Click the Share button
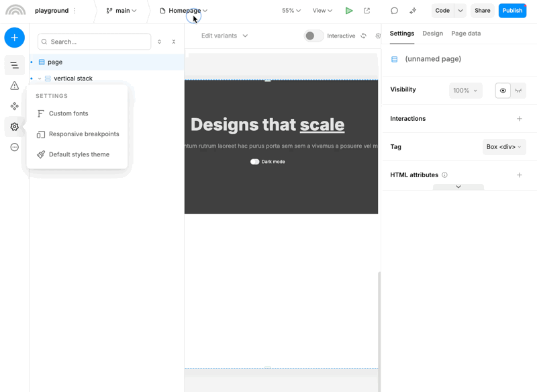Viewport: 537px width, 392px height. (x=482, y=11)
